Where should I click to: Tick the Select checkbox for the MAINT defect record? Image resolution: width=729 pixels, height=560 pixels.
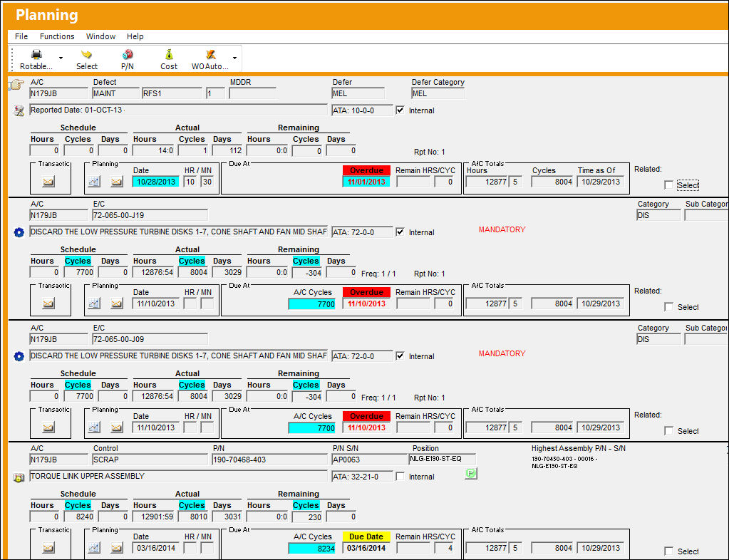(x=668, y=185)
